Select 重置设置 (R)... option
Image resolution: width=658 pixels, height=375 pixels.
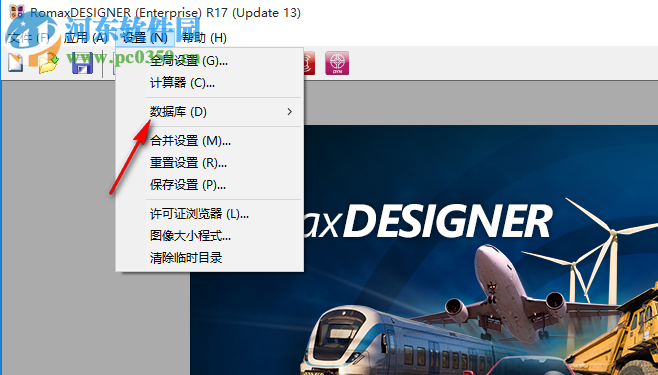pyautogui.click(x=209, y=163)
